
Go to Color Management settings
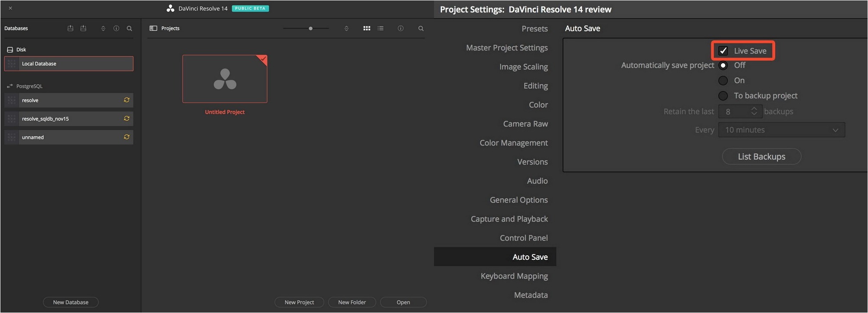coord(514,143)
